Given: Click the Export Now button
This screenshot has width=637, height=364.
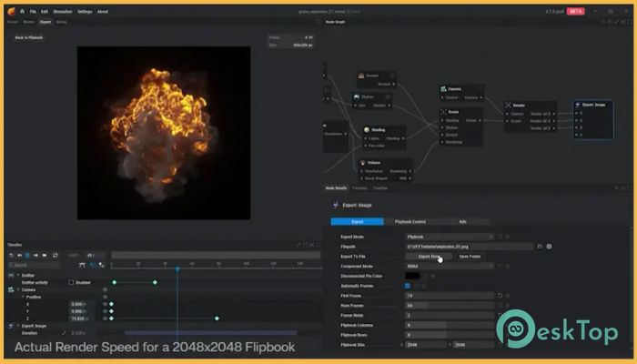Looking at the screenshot, I should [429, 257].
